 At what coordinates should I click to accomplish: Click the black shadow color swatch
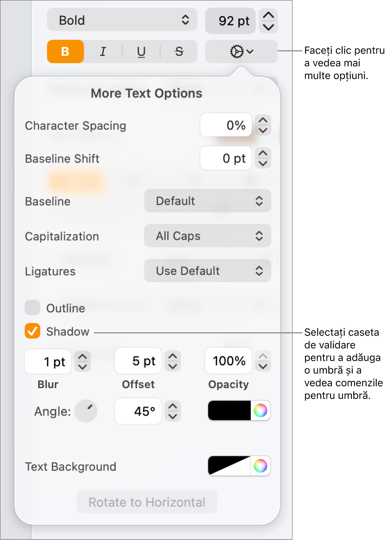pyautogui.click(x=229, y=411)
